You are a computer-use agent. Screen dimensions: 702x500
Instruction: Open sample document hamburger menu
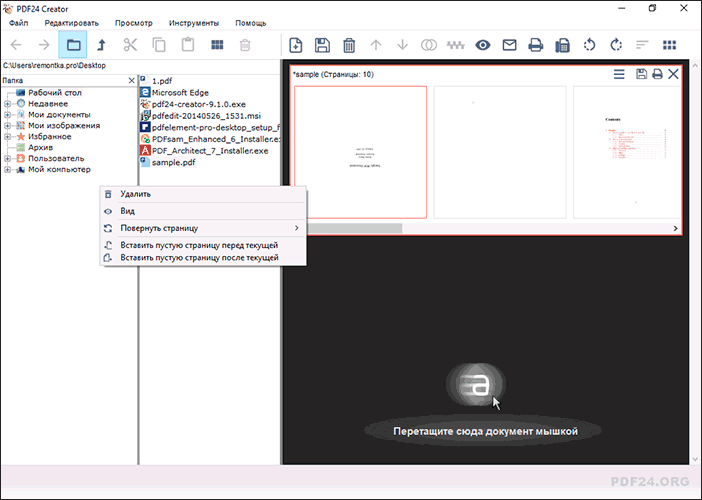[x=619, y=74]
